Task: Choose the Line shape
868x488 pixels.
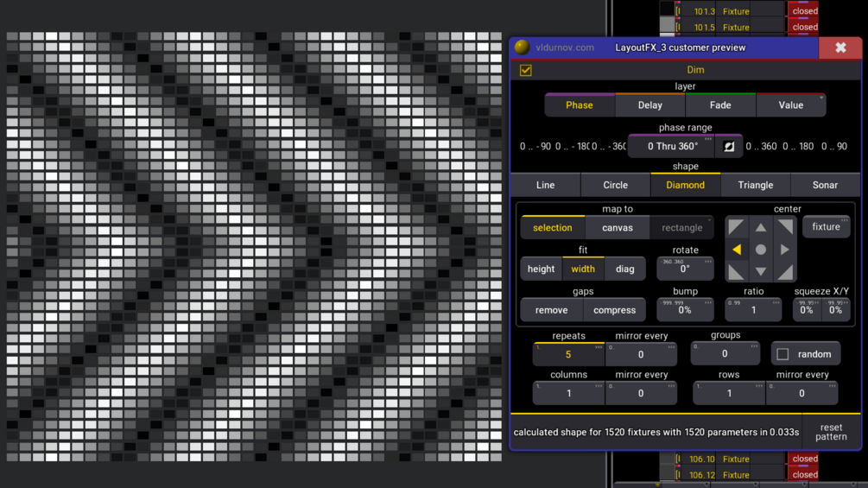Action: 545,185
